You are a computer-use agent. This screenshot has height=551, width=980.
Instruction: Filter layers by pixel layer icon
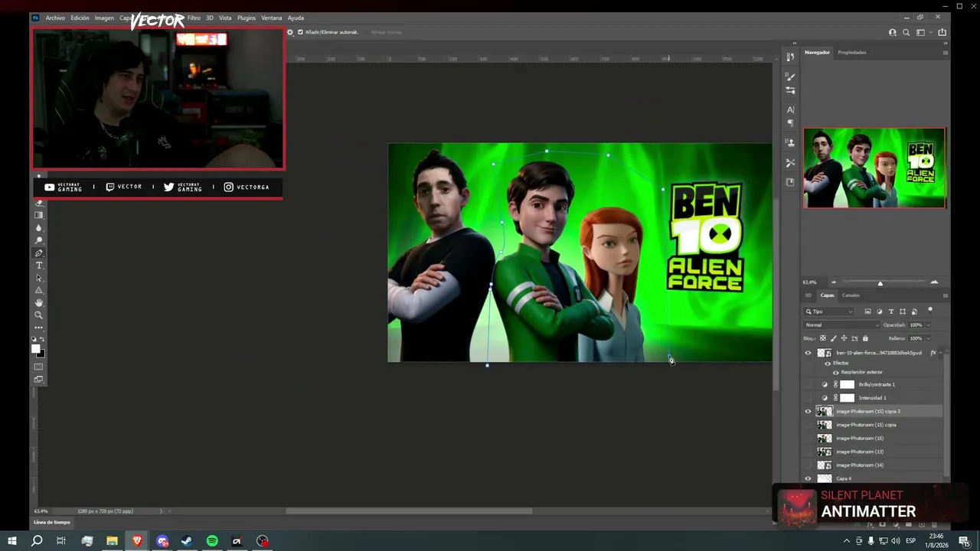(x=867, y=311)
